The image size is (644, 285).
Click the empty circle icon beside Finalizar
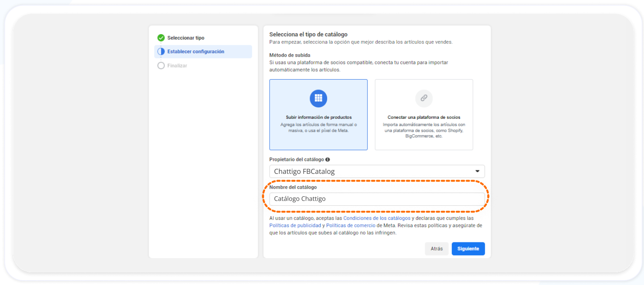click(x=161, y=66)
